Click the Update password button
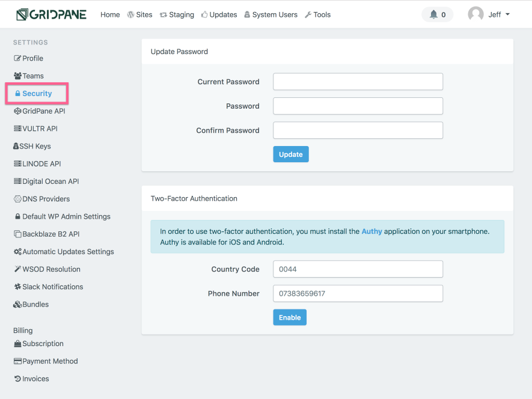532x399 pixels. point(291,154)
